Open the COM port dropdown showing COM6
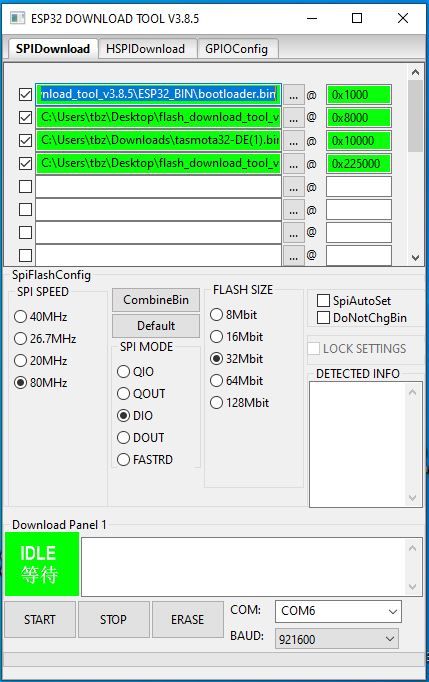Screen dimensions: 429x682 338,611
